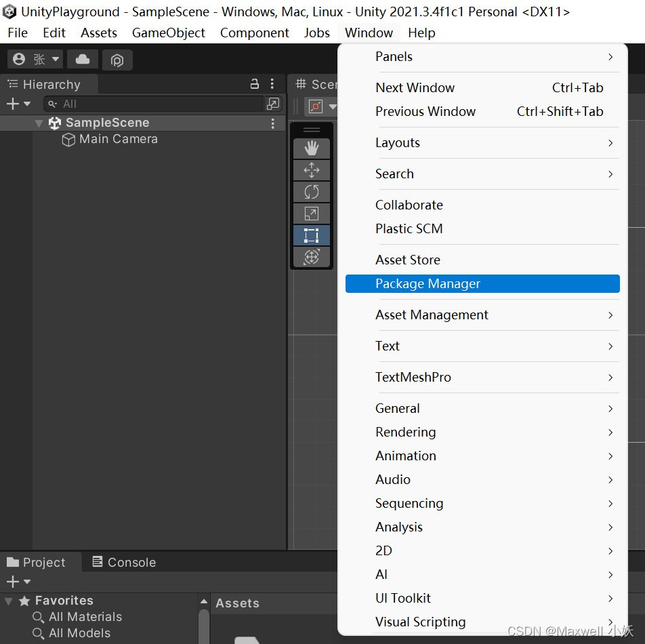Open the GameObject menu
The image size is (645, 644).
click(168, 33)
